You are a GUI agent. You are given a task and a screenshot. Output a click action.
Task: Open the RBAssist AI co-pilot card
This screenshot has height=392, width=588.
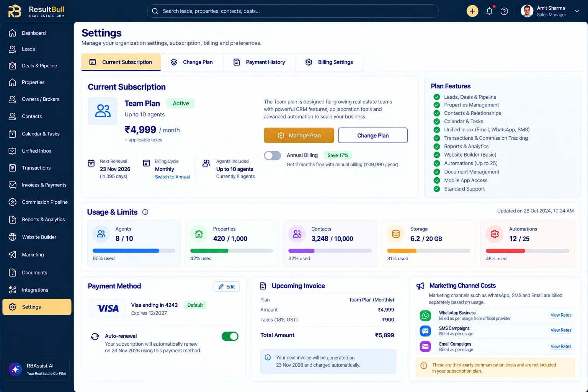pyautogui.click(x=37, y=369)
